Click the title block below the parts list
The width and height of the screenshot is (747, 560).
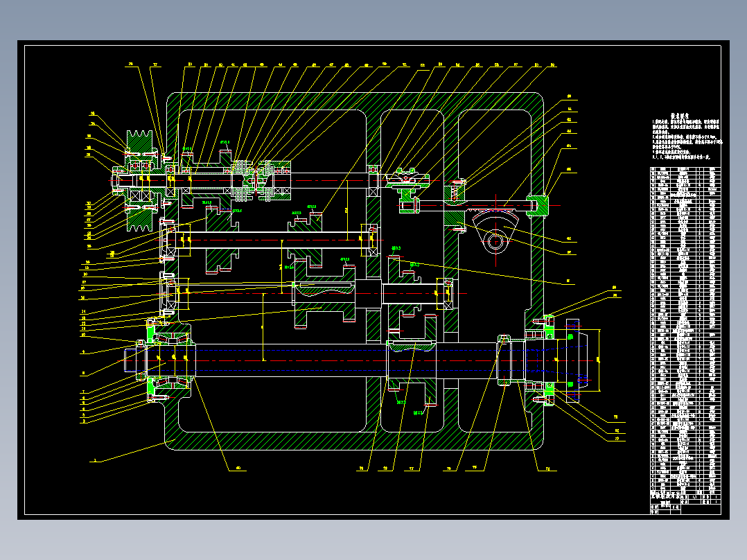point(685,503)
